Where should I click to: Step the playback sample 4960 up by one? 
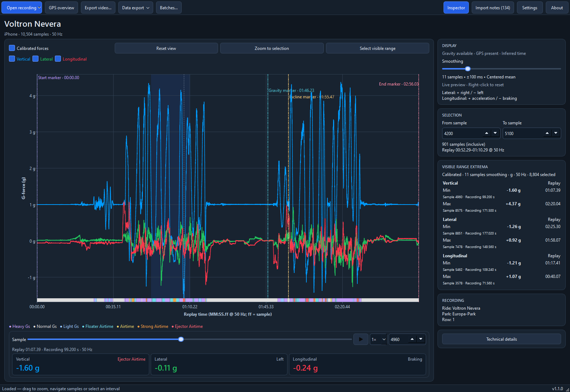point(412,339)
